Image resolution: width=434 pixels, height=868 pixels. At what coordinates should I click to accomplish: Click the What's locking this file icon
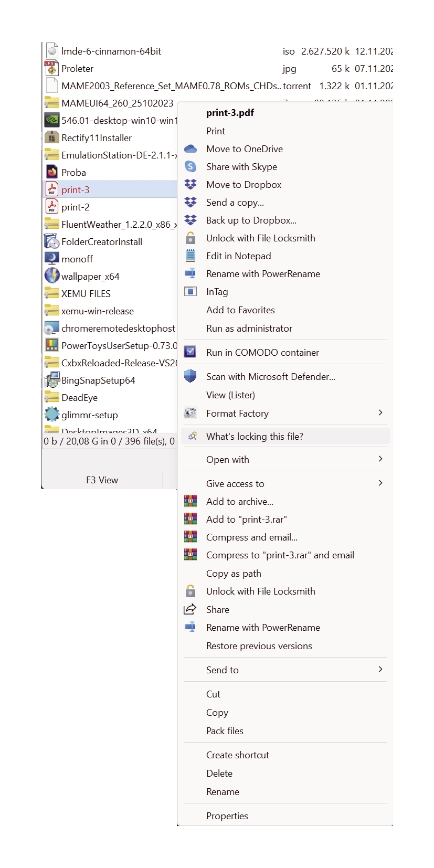pos(193,436)
